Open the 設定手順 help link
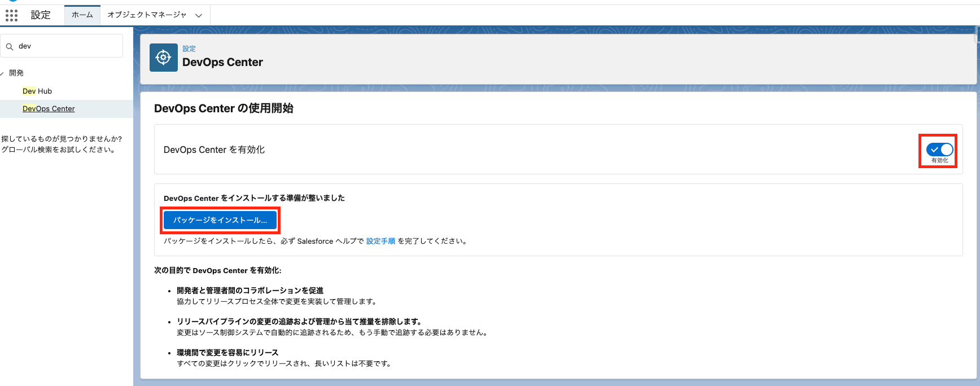 tap(380, 241)
